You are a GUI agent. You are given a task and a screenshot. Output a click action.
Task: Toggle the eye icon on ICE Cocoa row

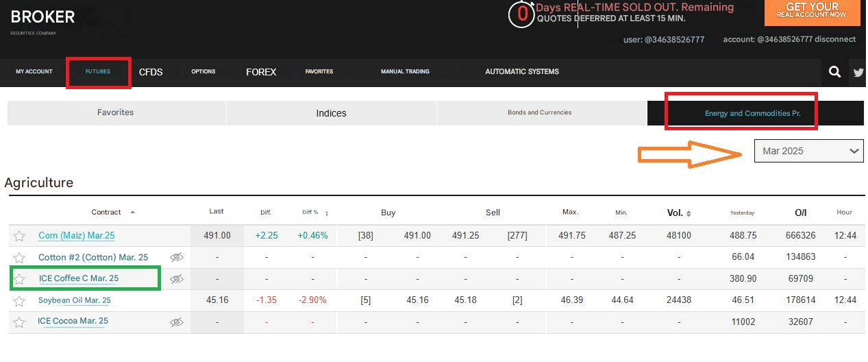pyautogui.click(x=177, y=322)
